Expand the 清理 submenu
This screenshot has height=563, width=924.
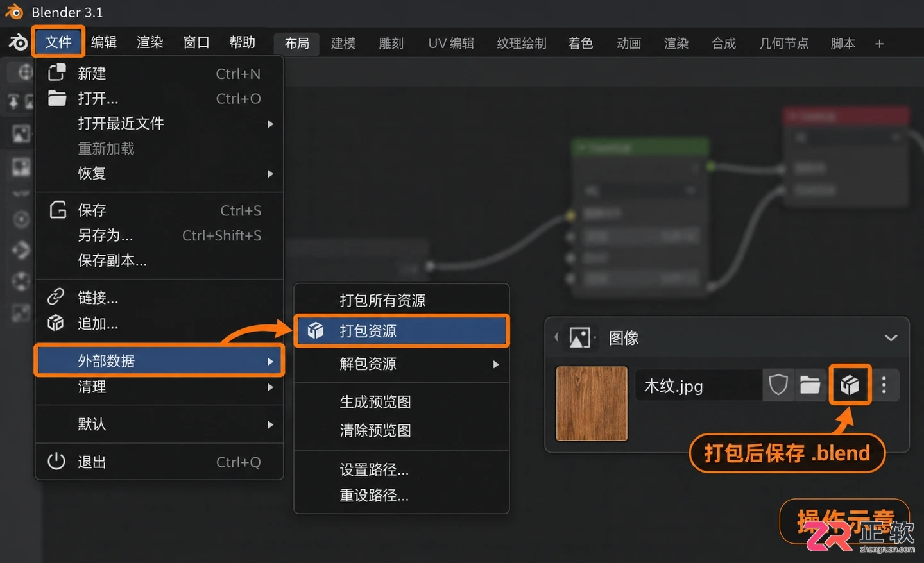[x=159, y=387]
